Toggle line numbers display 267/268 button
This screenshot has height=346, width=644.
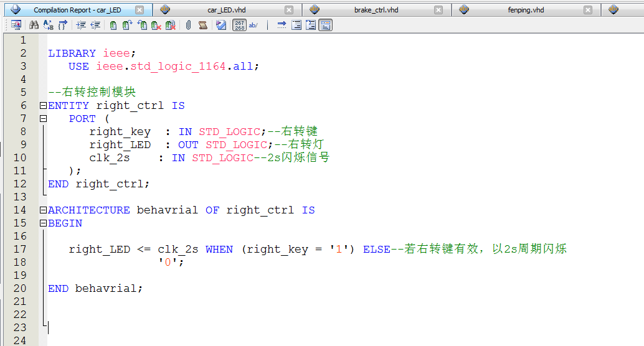click(239, 26)
